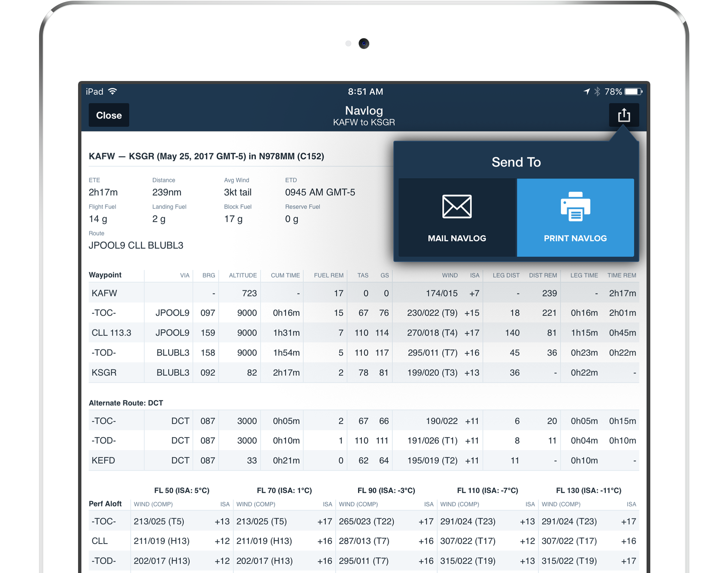Select the KSGR waypoint row
This screenshot has height=573, width=728.
tap(364, 372)
